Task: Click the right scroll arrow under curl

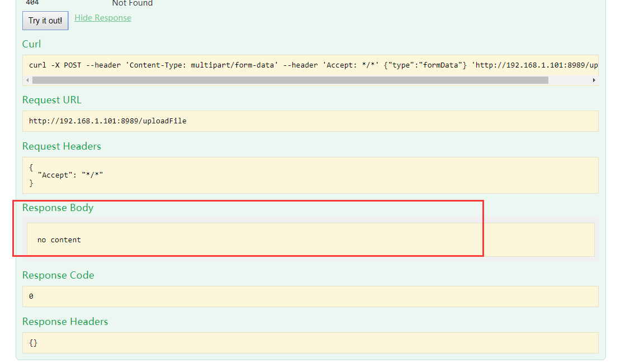Action: 594,80
